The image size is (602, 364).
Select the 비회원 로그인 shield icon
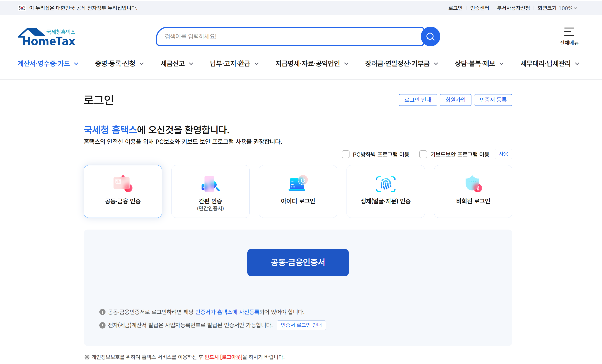[x=473, y=184]
